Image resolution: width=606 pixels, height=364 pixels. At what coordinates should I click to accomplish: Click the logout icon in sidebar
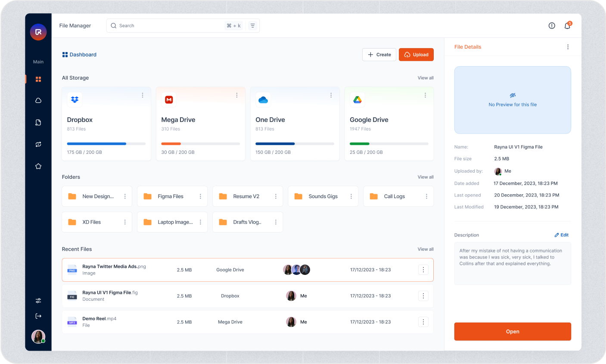pyautogui.click(x=38, y=316)
